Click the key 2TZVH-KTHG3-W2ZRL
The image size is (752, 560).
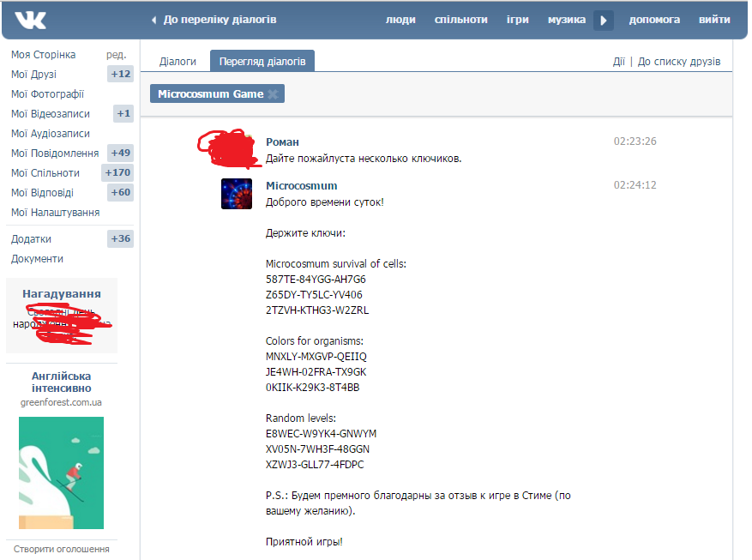point(317,310)
